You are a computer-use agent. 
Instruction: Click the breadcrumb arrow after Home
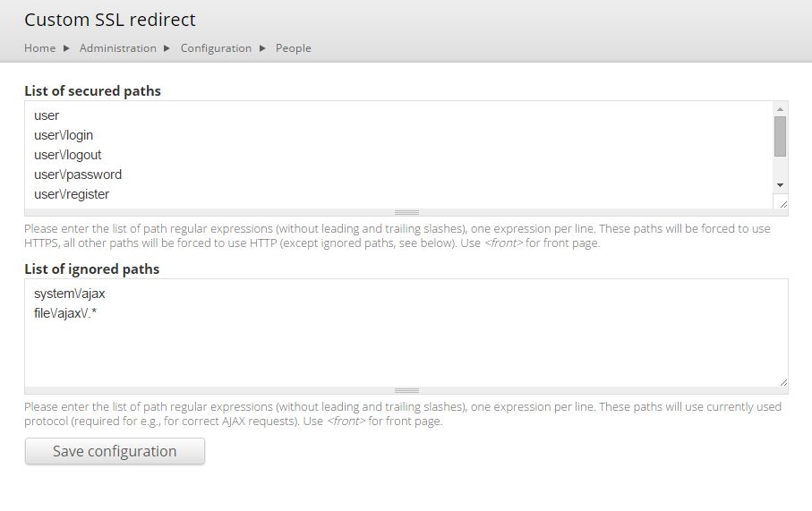[66, 48]
